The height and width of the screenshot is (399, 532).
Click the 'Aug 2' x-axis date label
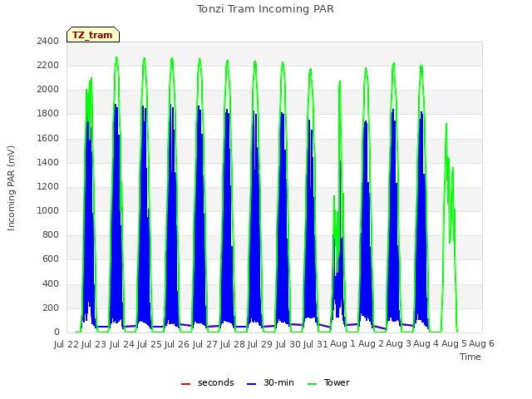coord(371,344)
